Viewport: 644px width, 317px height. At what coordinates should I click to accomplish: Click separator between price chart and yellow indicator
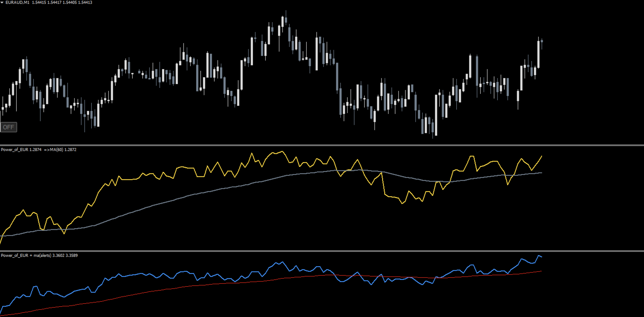pyautogui.click(x=322, y=145)
